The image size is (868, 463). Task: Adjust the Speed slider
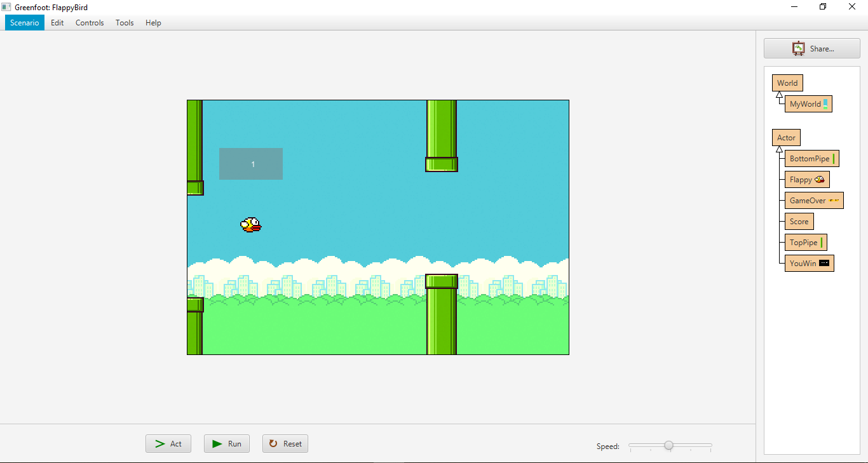point(669,446)
